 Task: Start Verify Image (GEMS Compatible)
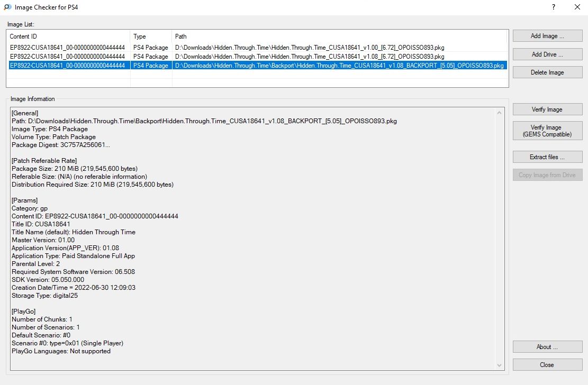pos(547,131)
